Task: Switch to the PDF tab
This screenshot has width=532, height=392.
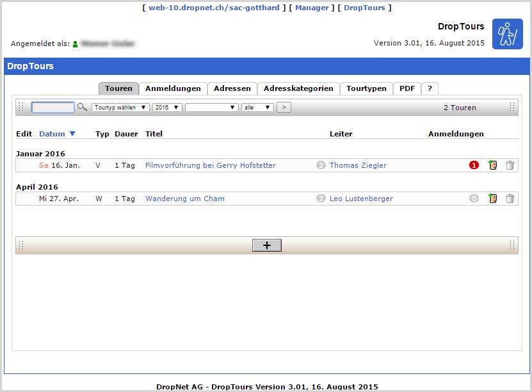Action: pyautogui.click(x=407, y=88)
